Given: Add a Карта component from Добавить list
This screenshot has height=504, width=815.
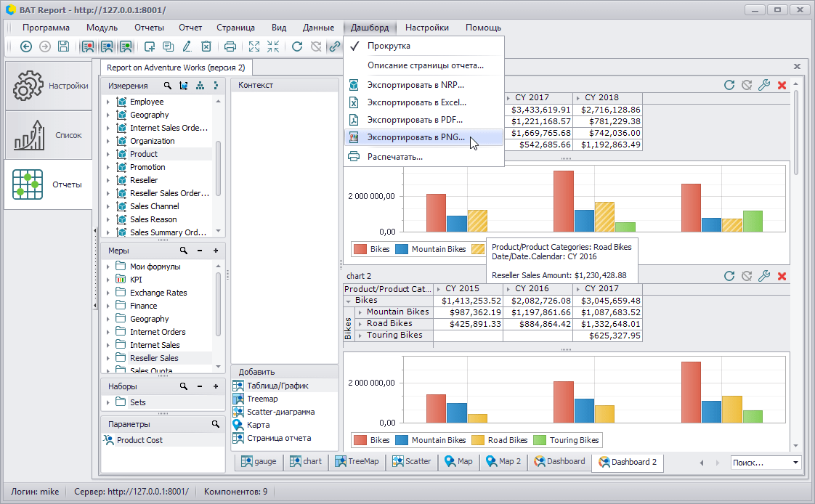Looking at the screenshot, I should click(285, 425).
